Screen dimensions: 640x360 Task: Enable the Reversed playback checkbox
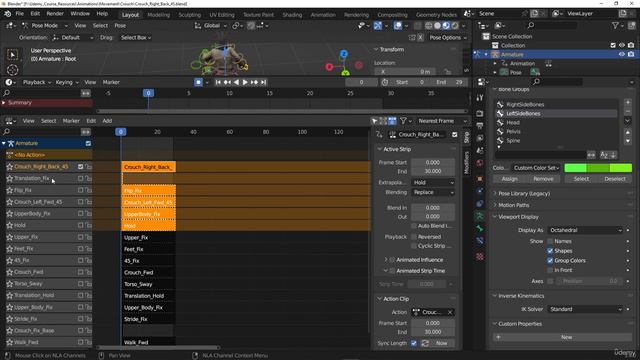414,237
